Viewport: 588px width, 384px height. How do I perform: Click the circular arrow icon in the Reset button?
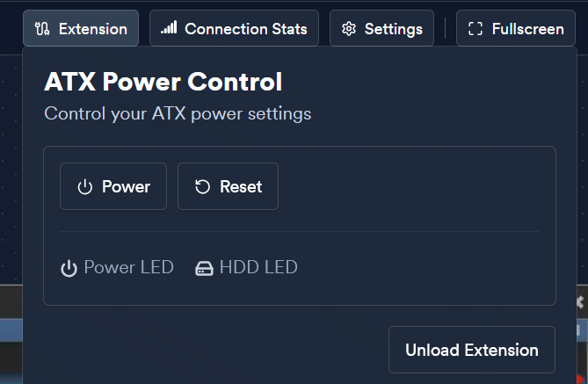point(202,187)
